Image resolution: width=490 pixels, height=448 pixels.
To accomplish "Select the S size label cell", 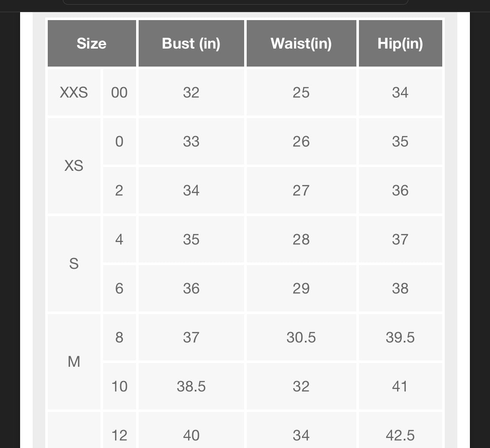I will click(x=74, y=264).
